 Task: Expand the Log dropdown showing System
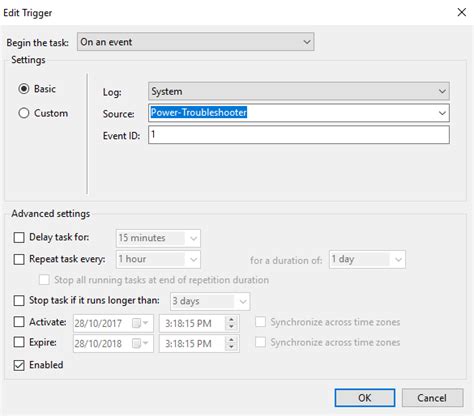(299, 91)
